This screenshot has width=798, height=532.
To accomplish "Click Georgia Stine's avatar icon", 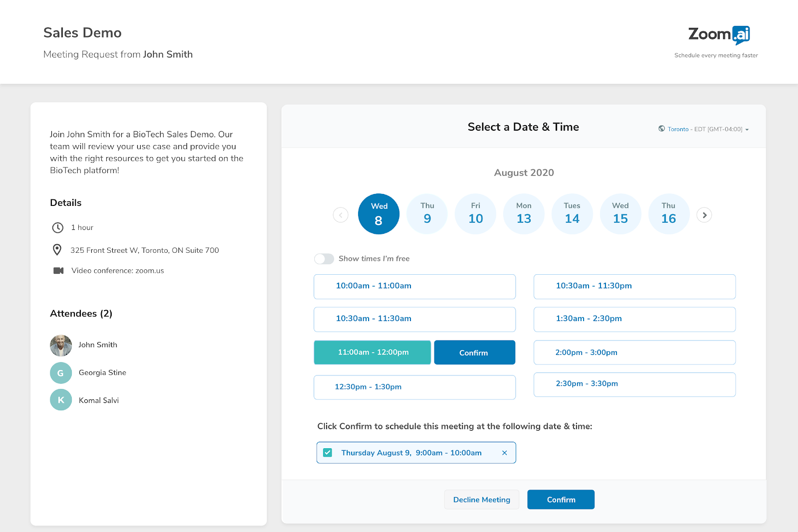I will click(61, 373).
